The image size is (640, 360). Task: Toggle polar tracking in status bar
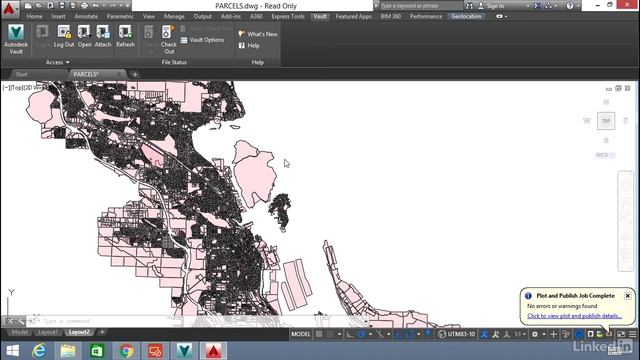coord(361,334)
